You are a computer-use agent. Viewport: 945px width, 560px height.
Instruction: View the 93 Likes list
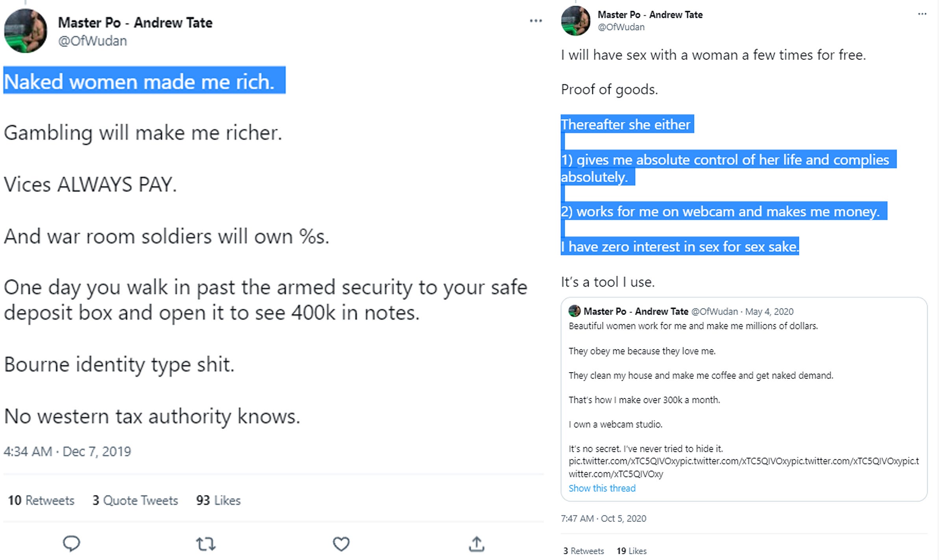[218, 500]
